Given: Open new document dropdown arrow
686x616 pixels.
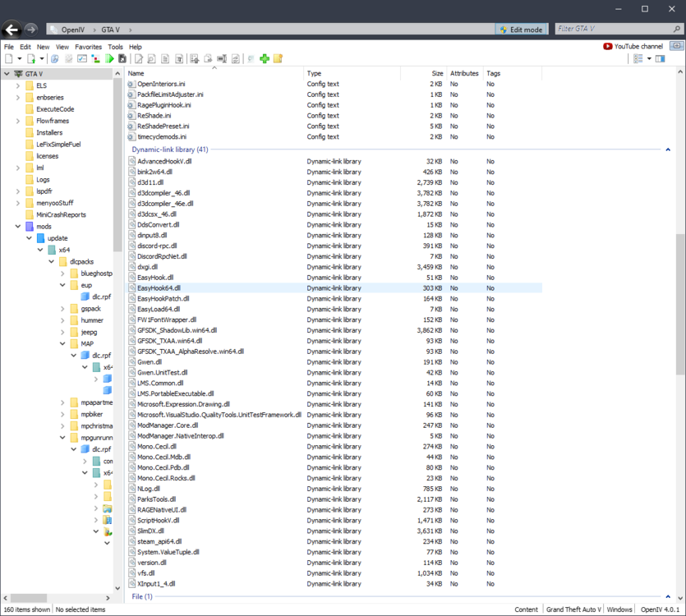Looking at the screenshot, I should [19, 58].
